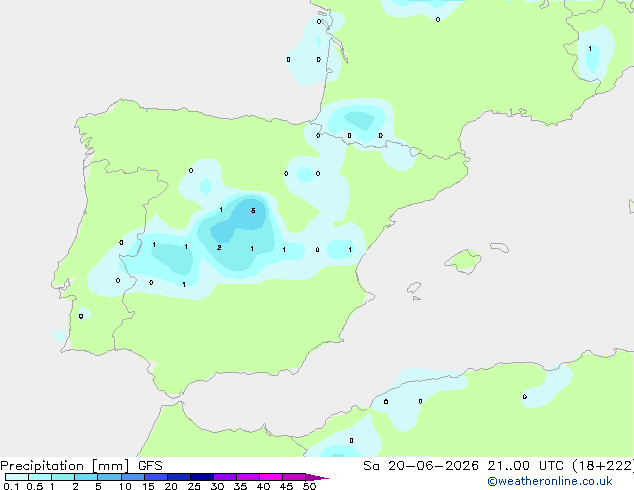Click the '10' legend scale label
This screenshot has height=490, width=634.
[125, 486]
